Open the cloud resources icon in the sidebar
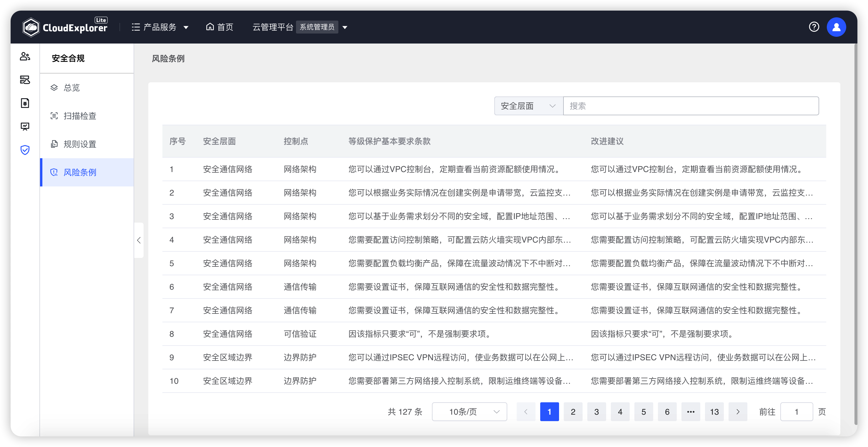The width and height of the screenshot is (868, 447). tap(25, 80)
